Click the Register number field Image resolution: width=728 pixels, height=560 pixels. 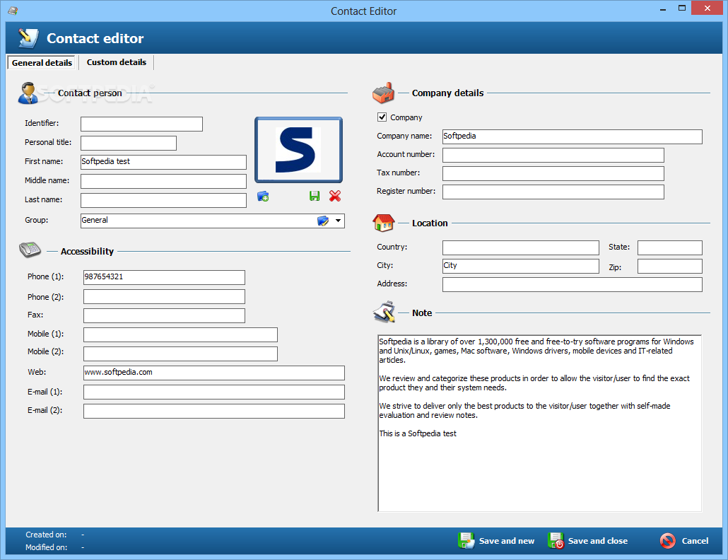click(x=553, y=192)
